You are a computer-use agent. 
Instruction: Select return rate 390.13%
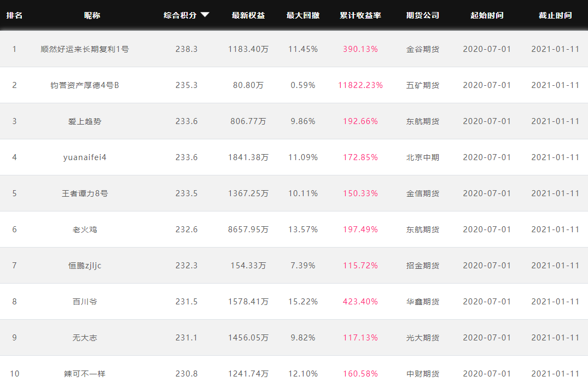pos(360,49)
